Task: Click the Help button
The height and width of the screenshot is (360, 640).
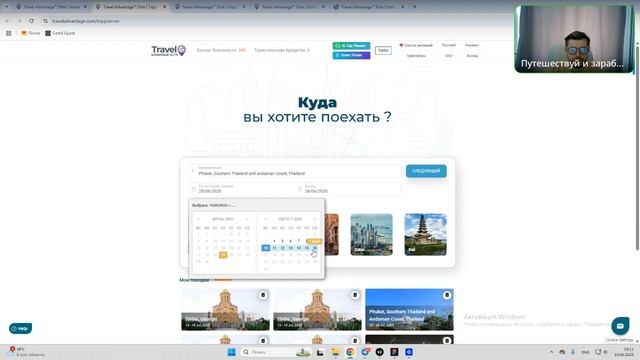Action: tap(20, 328)
